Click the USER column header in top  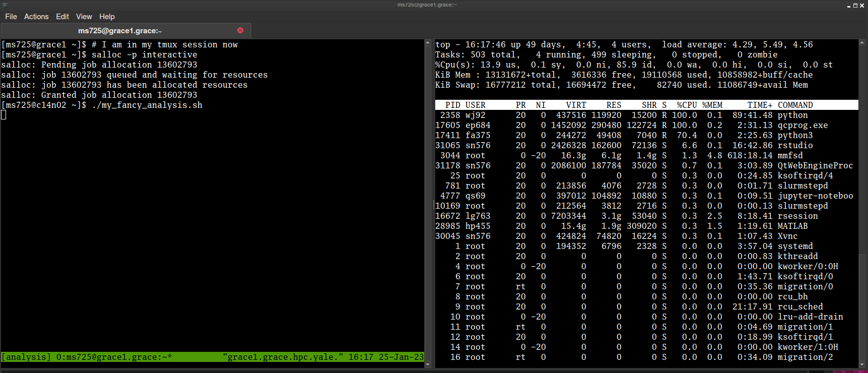pyautogui.click(x=476, y=105)
